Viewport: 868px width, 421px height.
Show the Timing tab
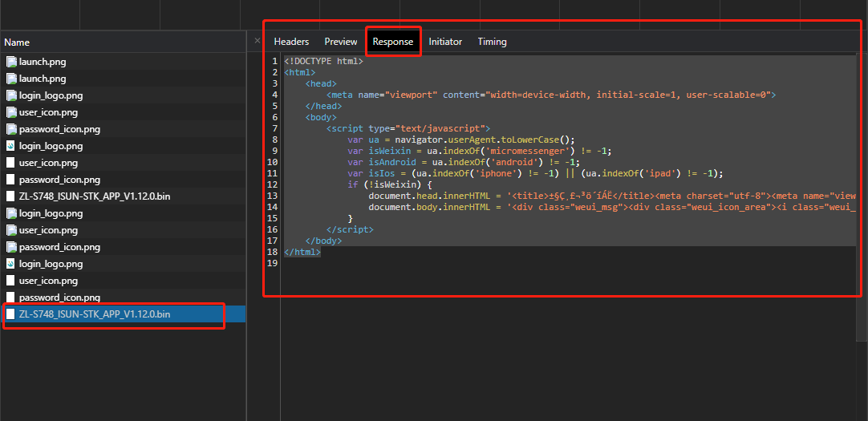coord(492,42)
